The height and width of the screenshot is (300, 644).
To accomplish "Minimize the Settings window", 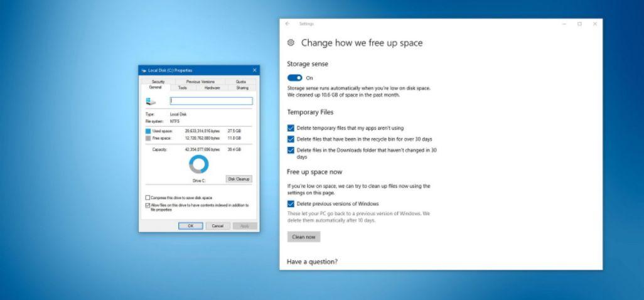I will pyautogui.click(x=564, y=24).
